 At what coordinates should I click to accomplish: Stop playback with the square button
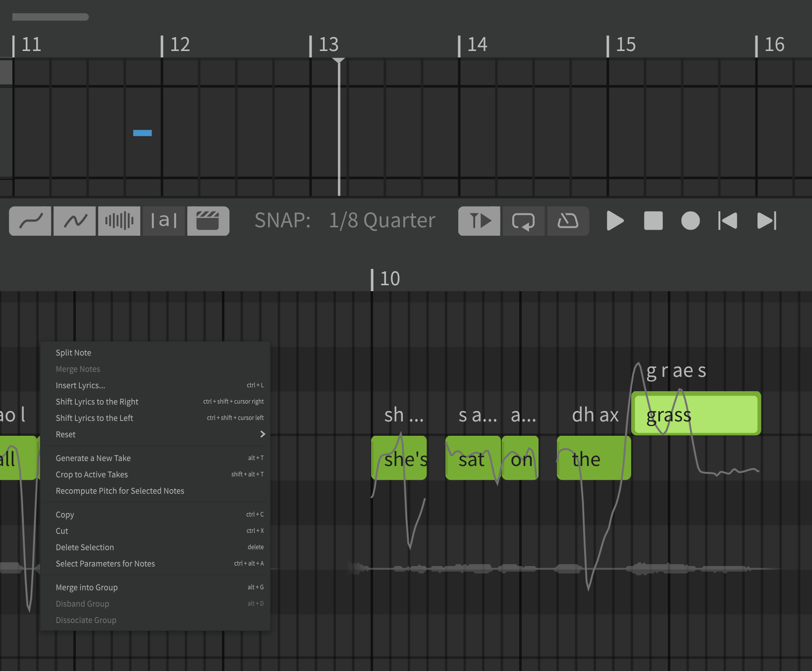pyautogui.click(x=653, y=221)
